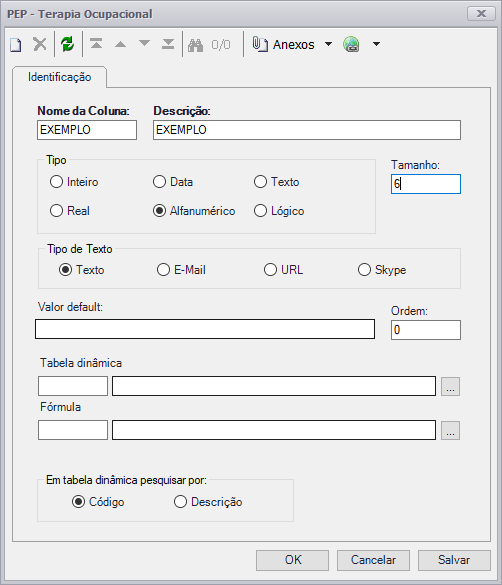
Task: Click Fórmula description field
Action: (x=274, y=430)
